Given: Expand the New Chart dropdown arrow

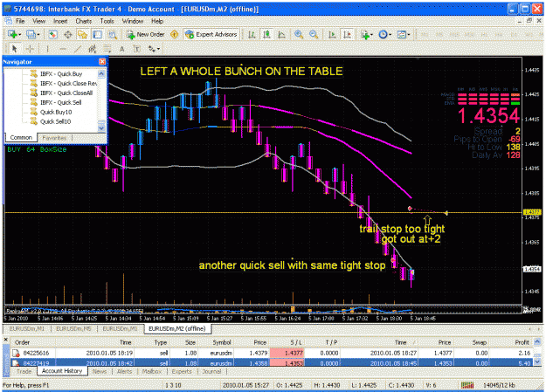Looking at the screenshot, I should [20, 34].
